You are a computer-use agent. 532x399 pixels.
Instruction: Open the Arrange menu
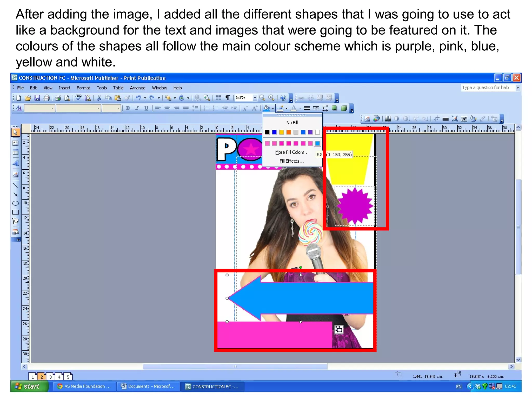(137, 88)
